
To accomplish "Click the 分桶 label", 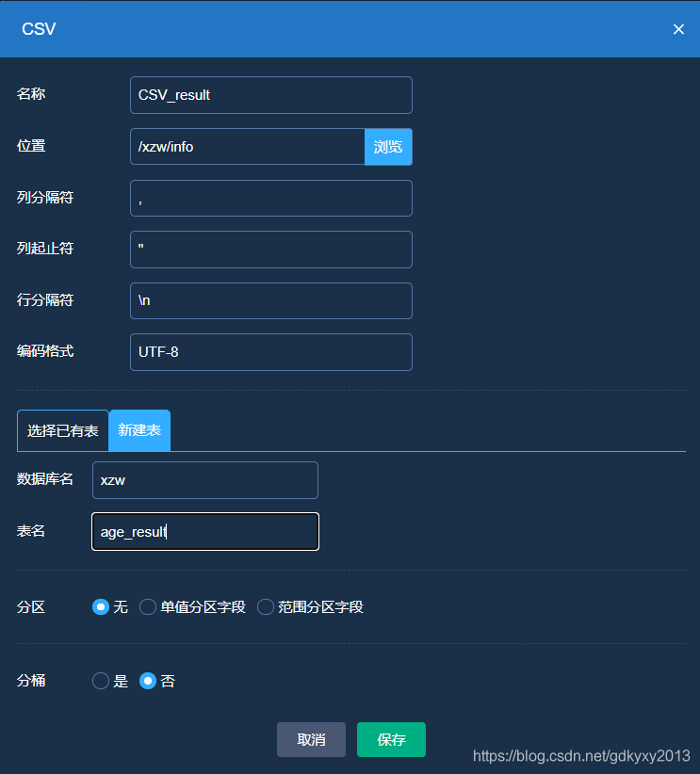I will (31, 681).
